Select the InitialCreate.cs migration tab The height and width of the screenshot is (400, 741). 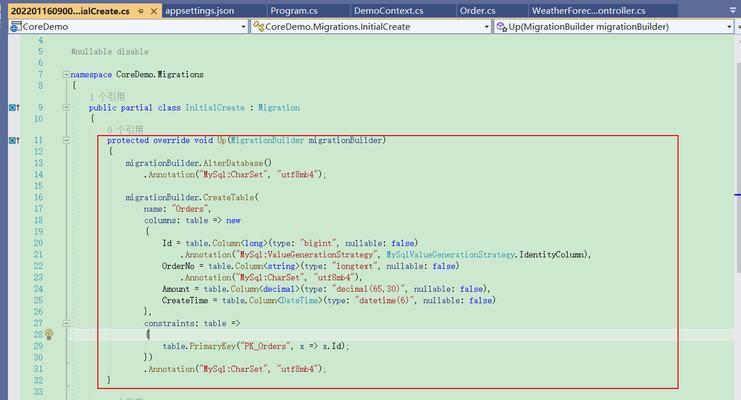coord(70,11)
